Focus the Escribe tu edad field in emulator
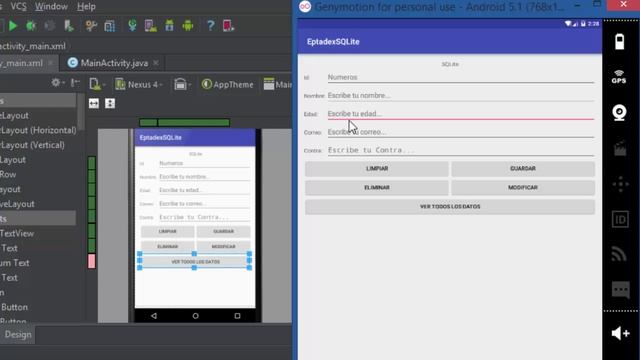The height and width of the screenshot is (360, 640). tap(460, 114)
